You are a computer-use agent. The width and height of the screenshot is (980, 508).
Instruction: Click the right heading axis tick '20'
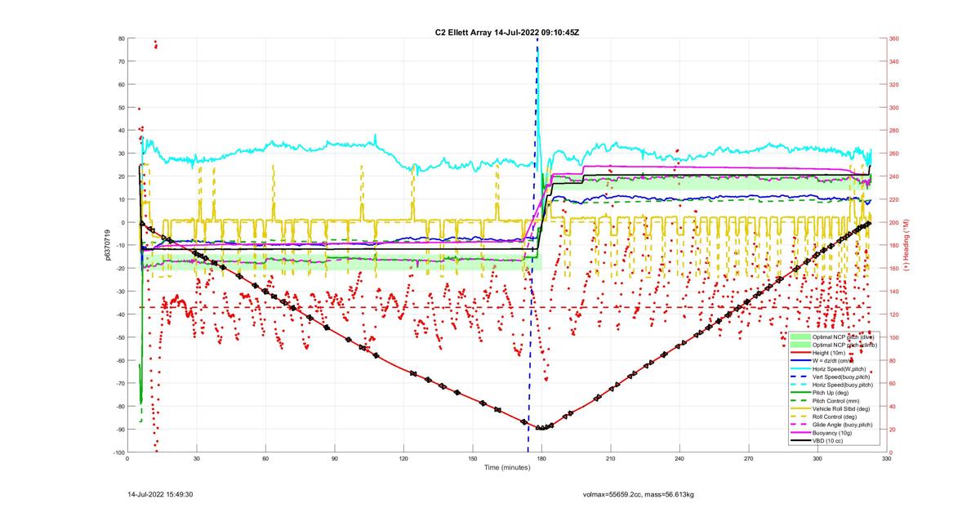coord(893,430)
